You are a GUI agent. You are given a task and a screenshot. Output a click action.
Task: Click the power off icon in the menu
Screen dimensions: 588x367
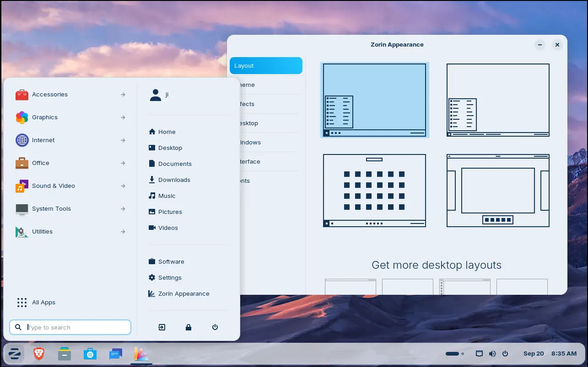pyautogui.click(x=215, y=327)
